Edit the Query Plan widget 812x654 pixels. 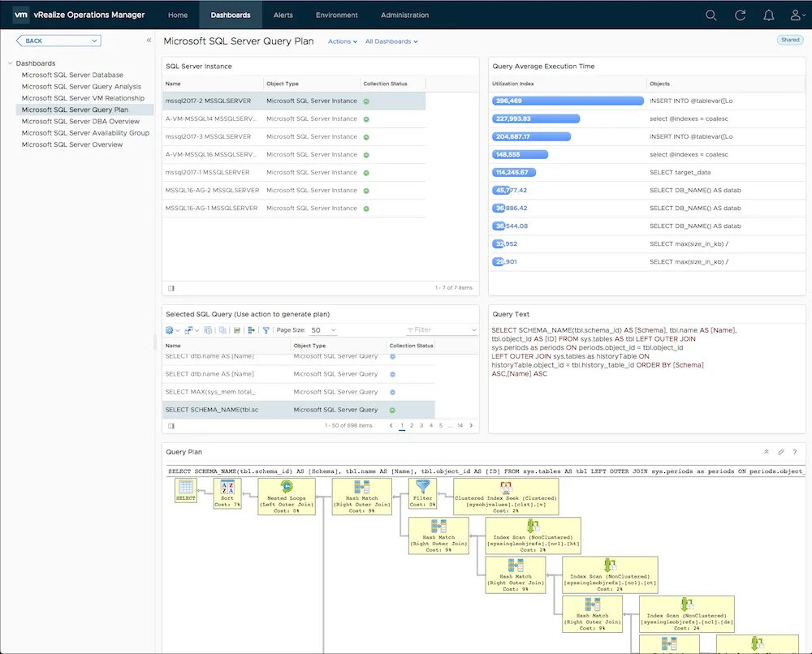tap(781, 452)
